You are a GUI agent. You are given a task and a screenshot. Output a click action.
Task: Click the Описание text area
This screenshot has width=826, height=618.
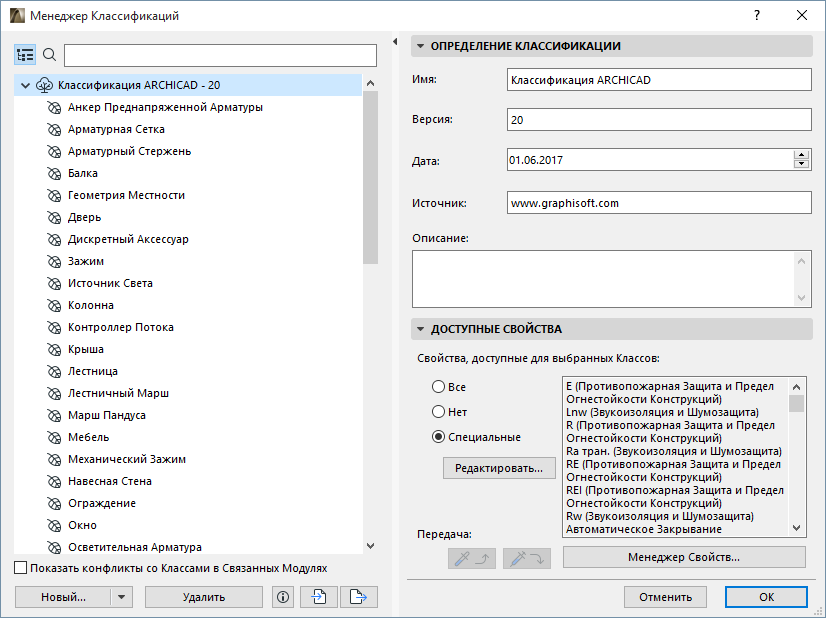point(612,279)
